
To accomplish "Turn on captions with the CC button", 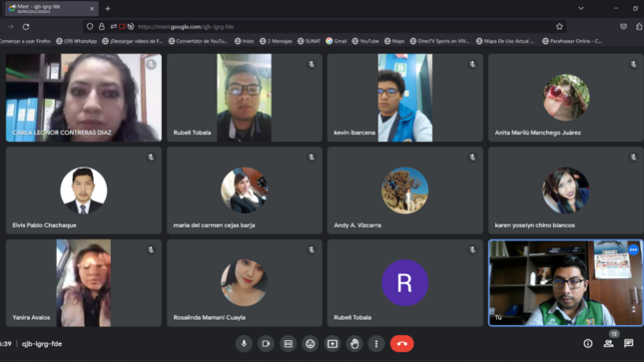I will (x=289, y=343).
